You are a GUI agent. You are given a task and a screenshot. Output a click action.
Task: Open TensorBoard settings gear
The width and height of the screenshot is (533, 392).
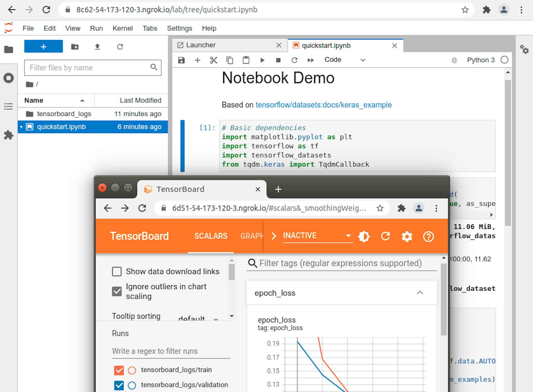click(407, 236)
